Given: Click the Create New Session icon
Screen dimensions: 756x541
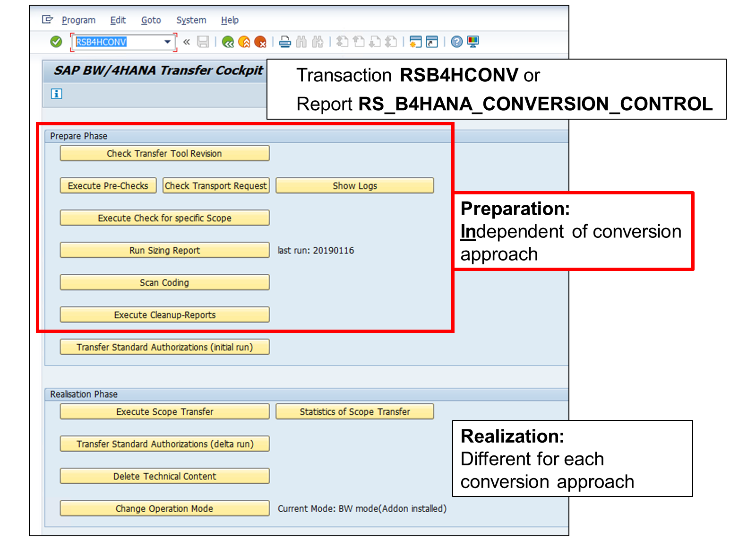Looking at the screenshot, I should (x=416, y=42).
